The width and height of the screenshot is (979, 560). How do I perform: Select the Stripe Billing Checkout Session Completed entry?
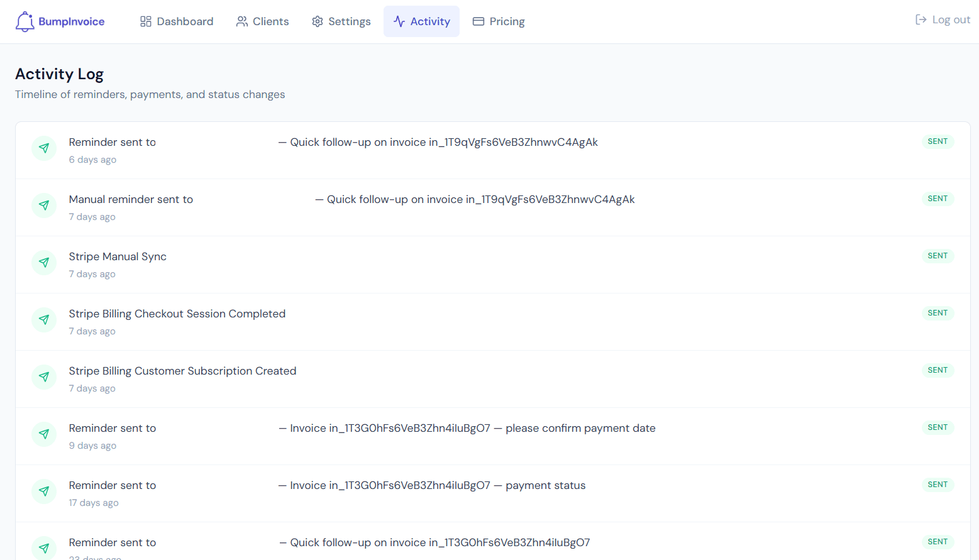point(177,314)
